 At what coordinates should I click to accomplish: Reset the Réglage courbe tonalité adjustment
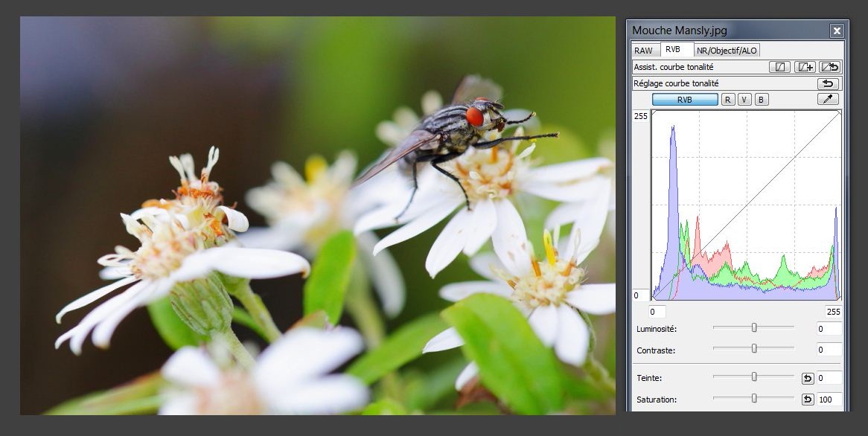point(828,83)
